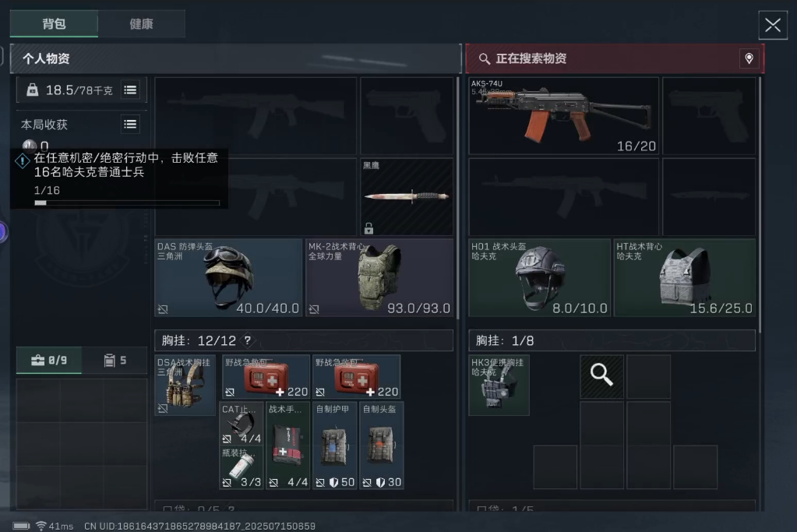797x532 pixels.
Task: Click the 18.5/78千克 weight text
Action: coord(79,90)
